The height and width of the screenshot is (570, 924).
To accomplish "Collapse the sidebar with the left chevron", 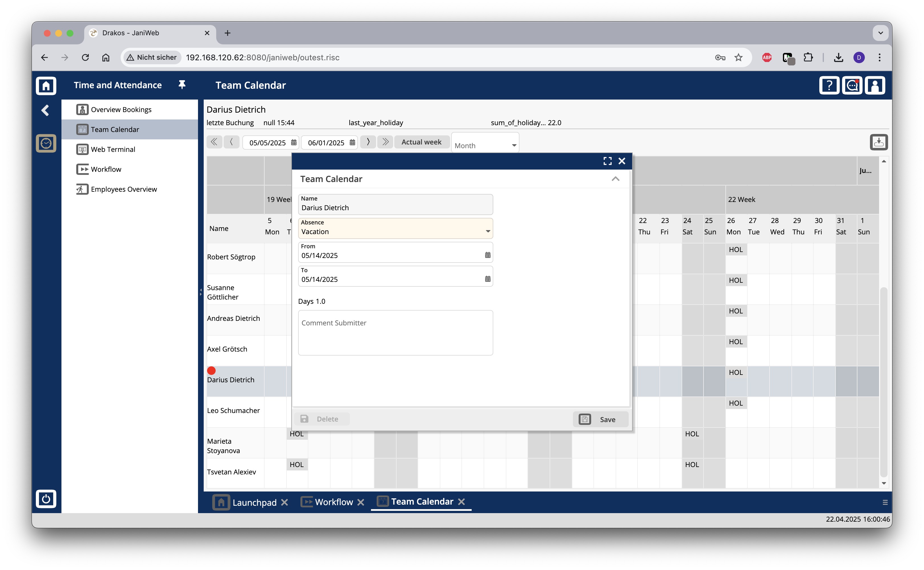I will (46, 110).
